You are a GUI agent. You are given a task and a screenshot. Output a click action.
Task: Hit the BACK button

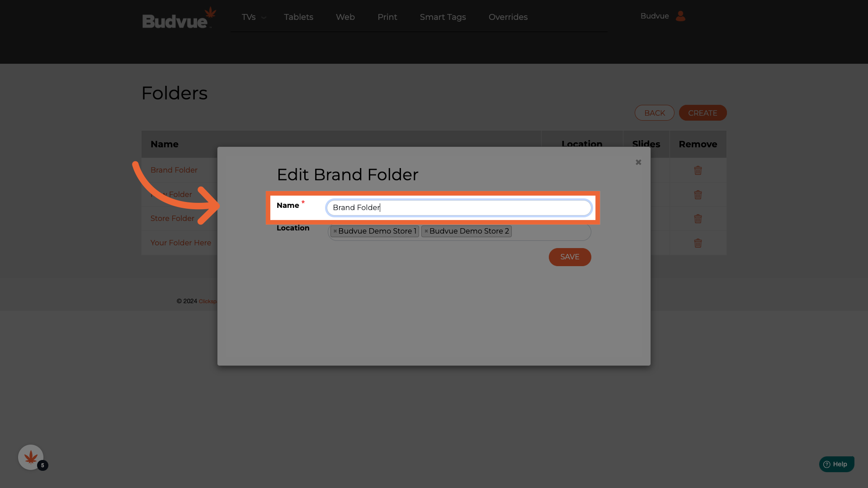pyautogui.click(x=654, y=113)
